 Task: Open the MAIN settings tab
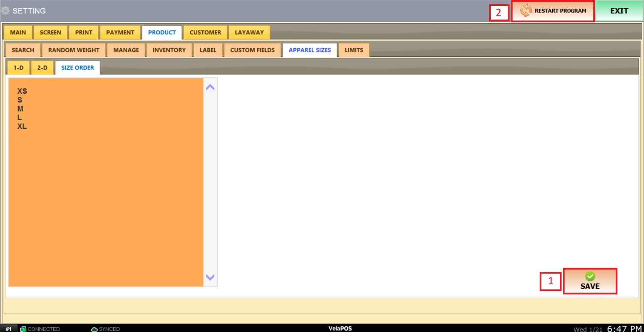click(18, 33)
